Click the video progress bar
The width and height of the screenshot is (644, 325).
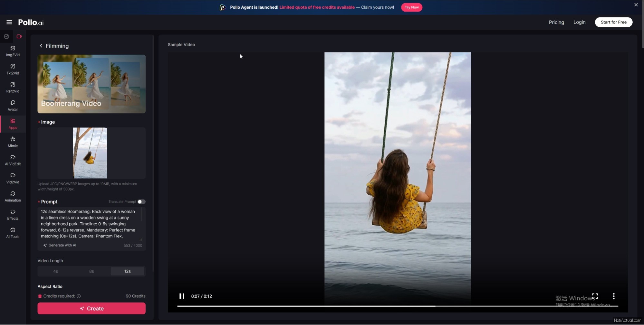398,306
